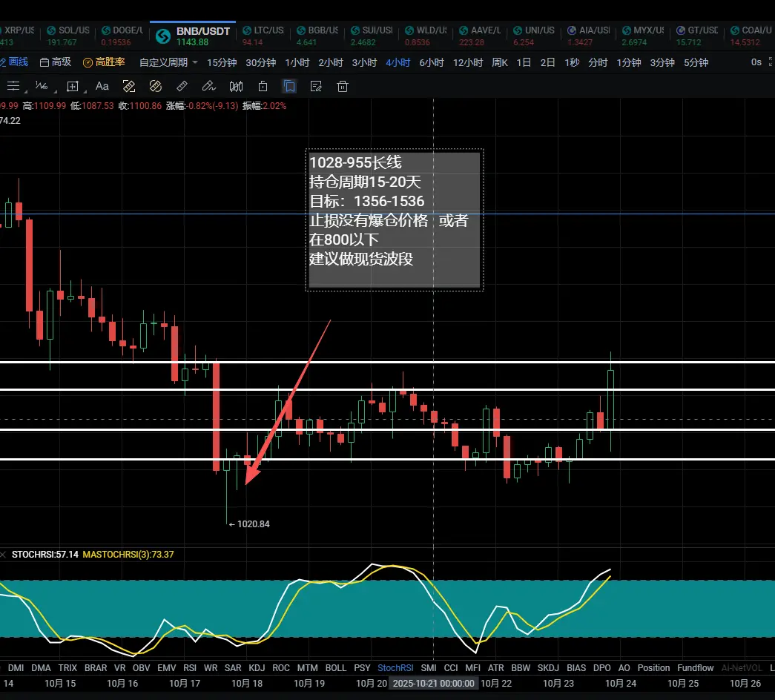Open the DOGE/USDT pair tab

[x=122, y=36]
